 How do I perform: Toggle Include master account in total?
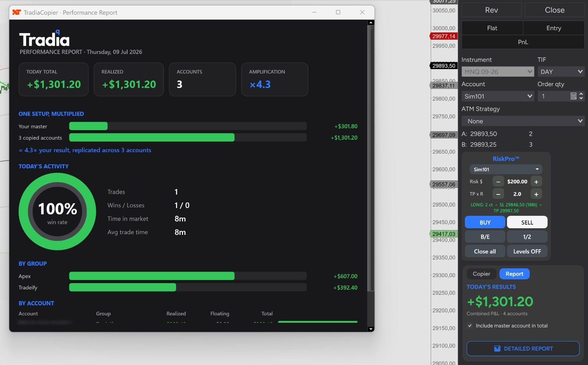click(470, 326)
